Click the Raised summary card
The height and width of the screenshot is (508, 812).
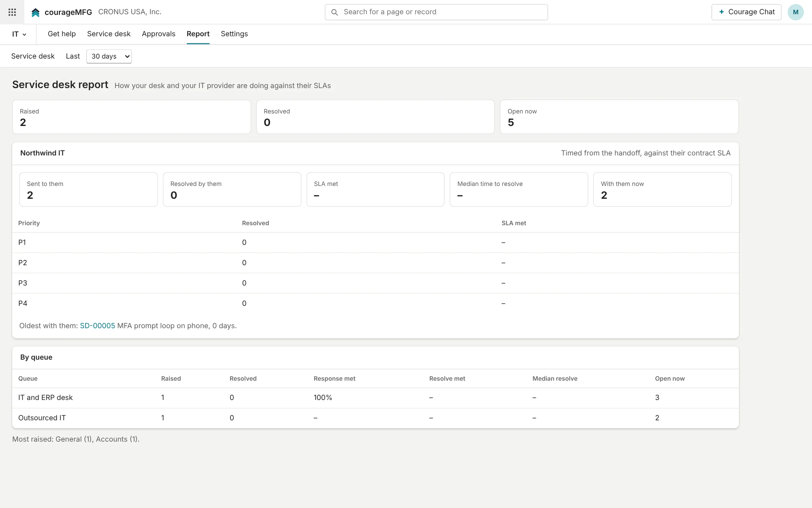[132, 117]
